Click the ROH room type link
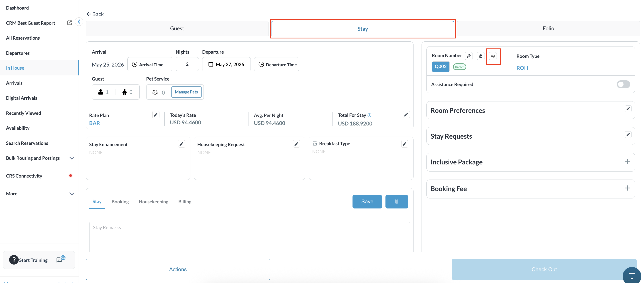This screenshot has width=644, height=283. click(x=522, y=68)
